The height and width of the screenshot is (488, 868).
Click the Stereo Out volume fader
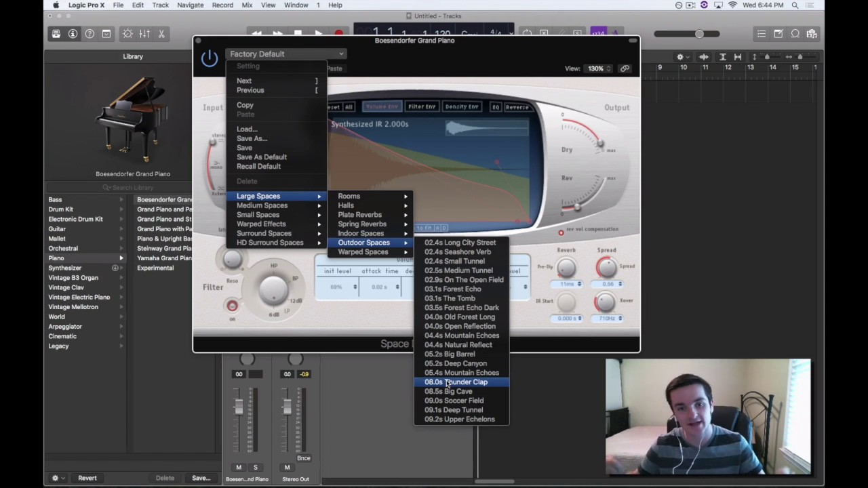[287, 407]
